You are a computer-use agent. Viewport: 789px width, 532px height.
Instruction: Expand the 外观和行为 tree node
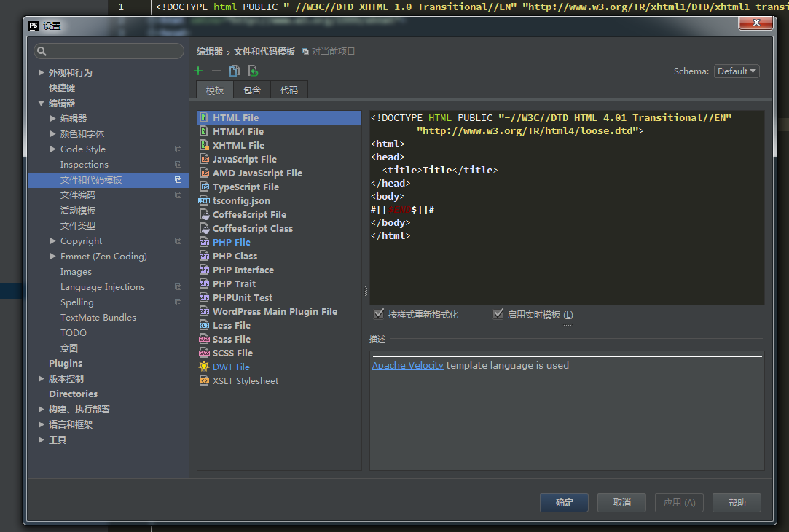[42, 72]
